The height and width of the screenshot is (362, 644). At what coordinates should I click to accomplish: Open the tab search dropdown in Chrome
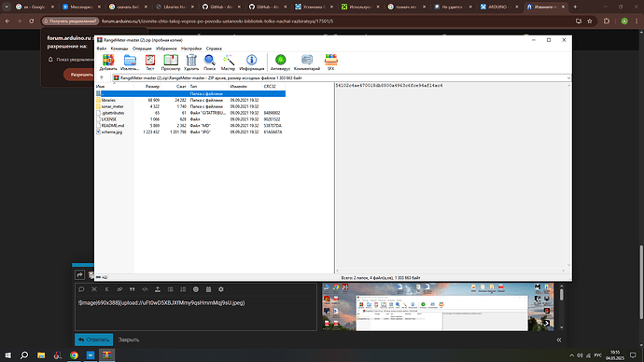[7, 7]
